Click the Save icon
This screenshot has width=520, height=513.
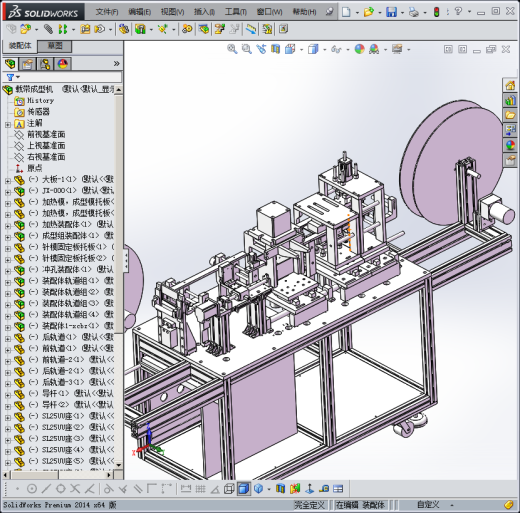pyautogui.click(x=391, y=12)
